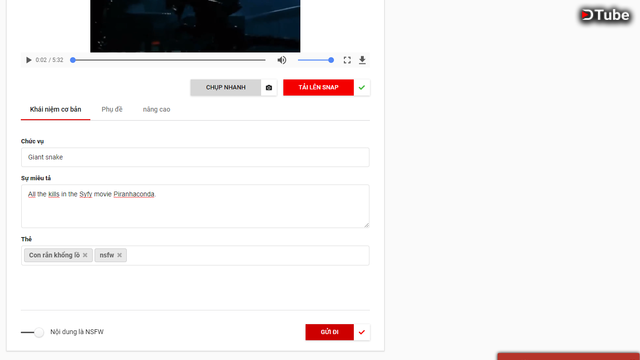This screenshot has width=640, height=360.
Task: Click the 'Chụp nhanh' button
Action: pos(225,87)
